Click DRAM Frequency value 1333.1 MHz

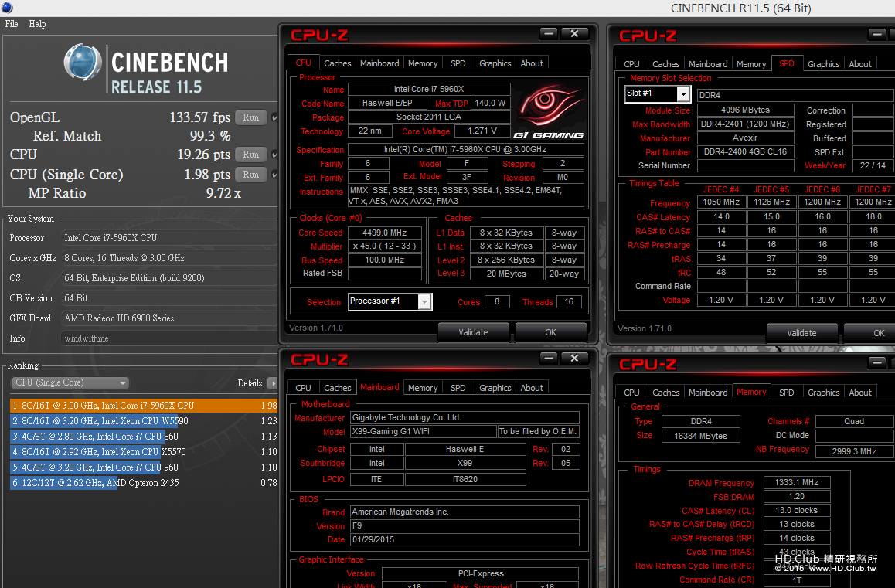click(x=797, y=482)
